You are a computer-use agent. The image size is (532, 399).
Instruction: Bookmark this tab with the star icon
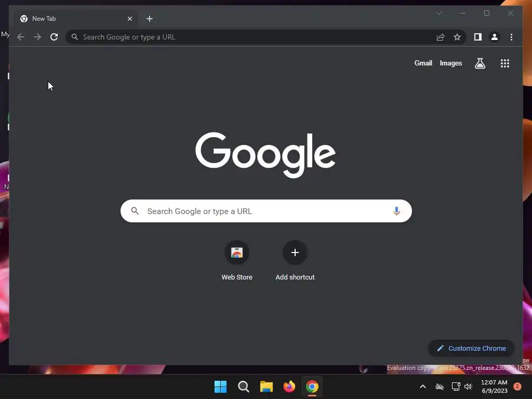point(457,37)
